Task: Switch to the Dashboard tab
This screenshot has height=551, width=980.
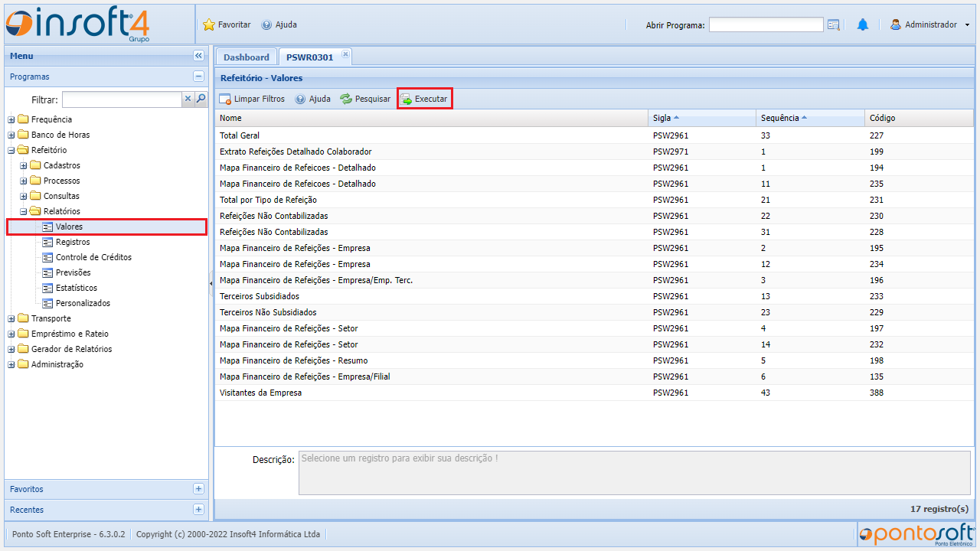Action: (x=246, y=57)
